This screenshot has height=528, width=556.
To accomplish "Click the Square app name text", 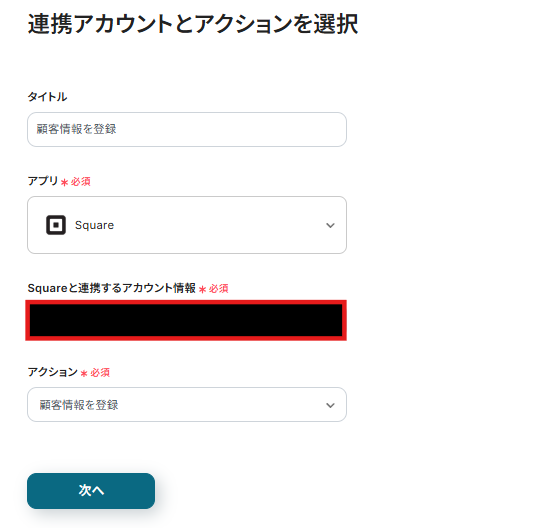I will (x=94, y=225).
